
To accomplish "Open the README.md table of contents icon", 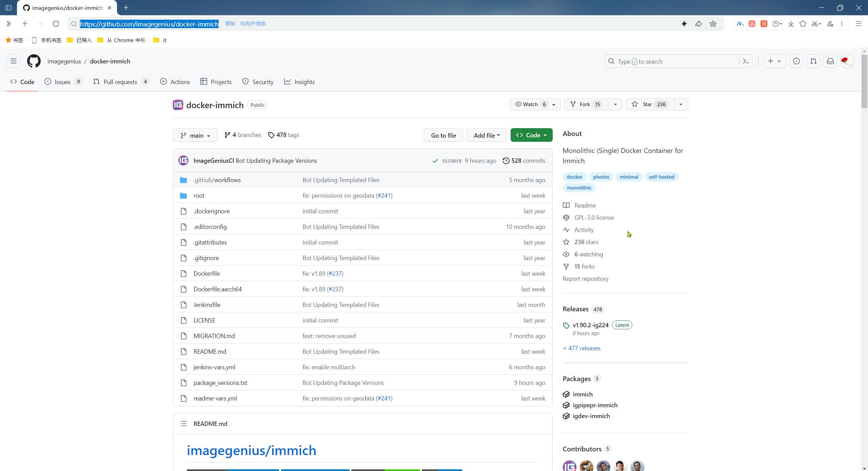I will tap(183, 424).
